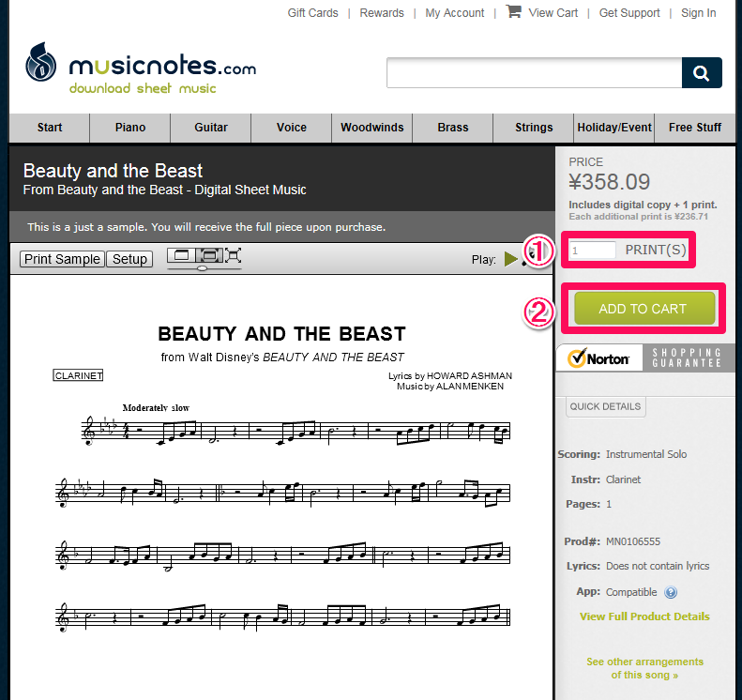The width and height of the screenshot is (742, 700).
Task: Click the Setup button
Action: click(x=129, y=259)
